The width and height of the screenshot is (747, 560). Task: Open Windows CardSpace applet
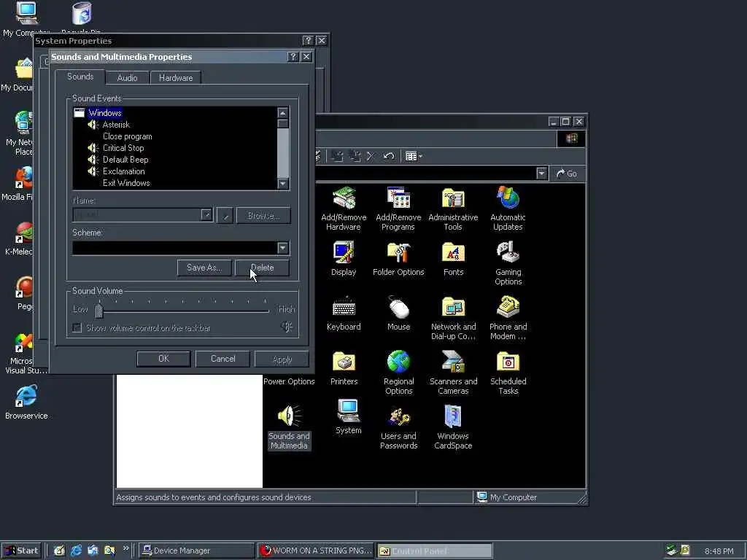(x=453, y=427)
